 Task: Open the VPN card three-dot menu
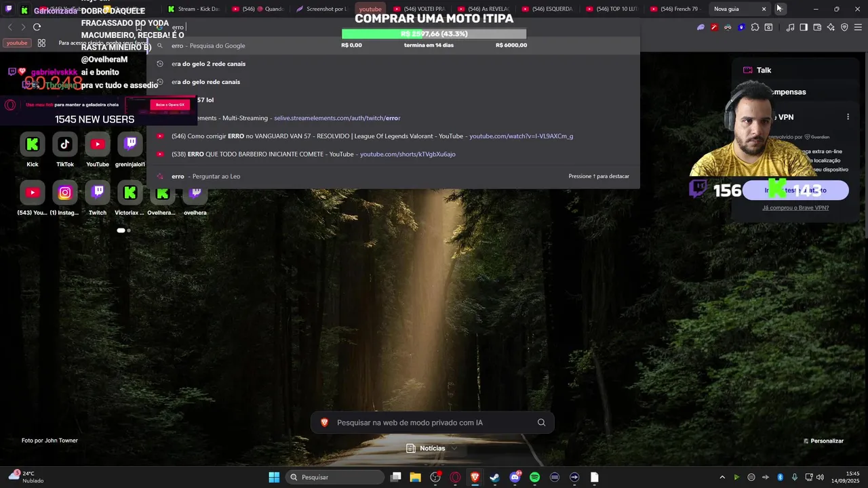[848, 117]
